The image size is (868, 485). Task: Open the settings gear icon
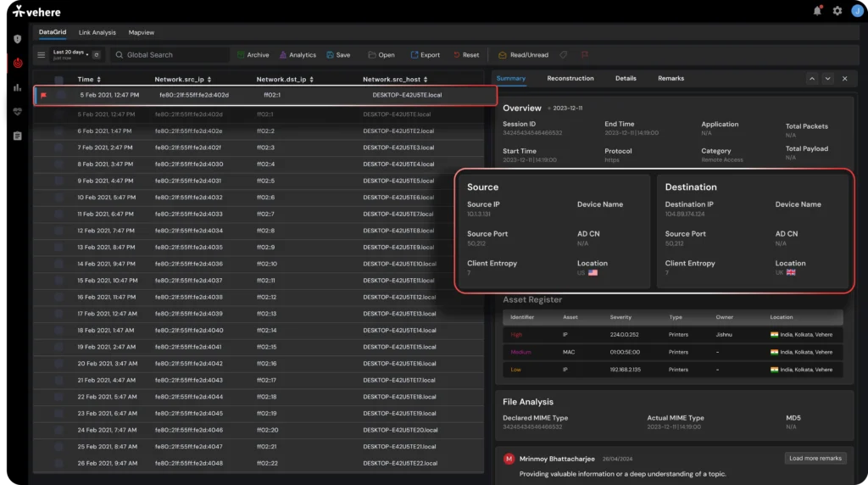pyautogui.click(x=837, y=10)
